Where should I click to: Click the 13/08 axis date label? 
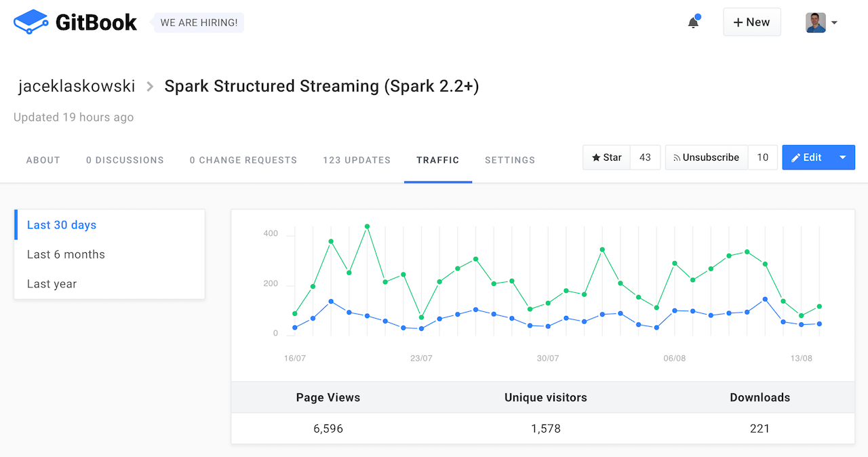[801, 358]
